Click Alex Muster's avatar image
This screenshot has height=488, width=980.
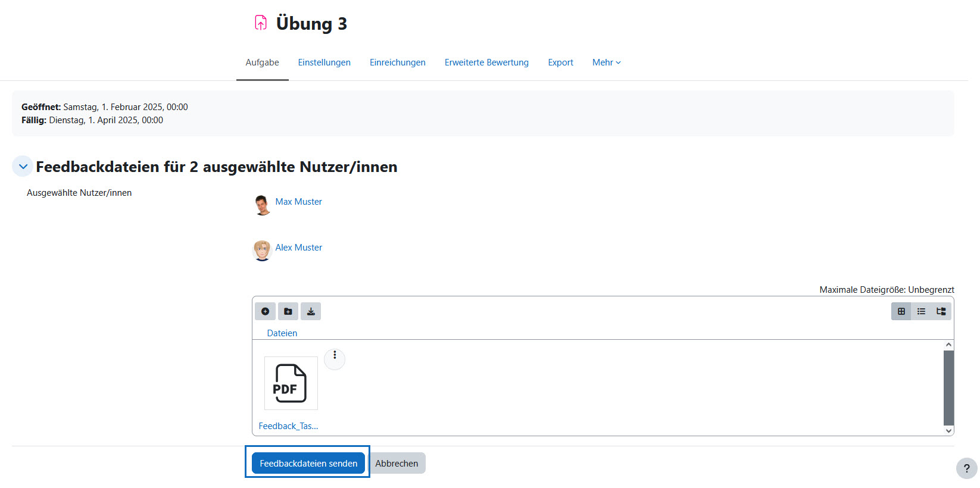262,251
